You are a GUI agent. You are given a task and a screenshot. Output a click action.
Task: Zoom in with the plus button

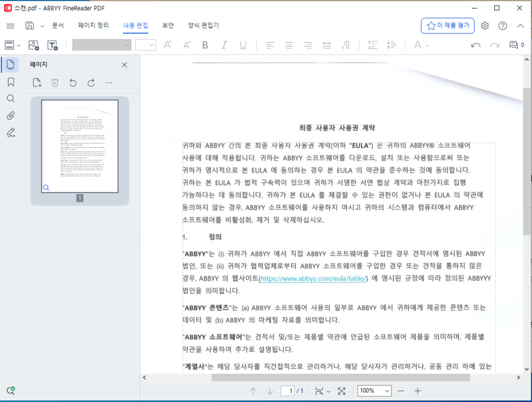418,391
